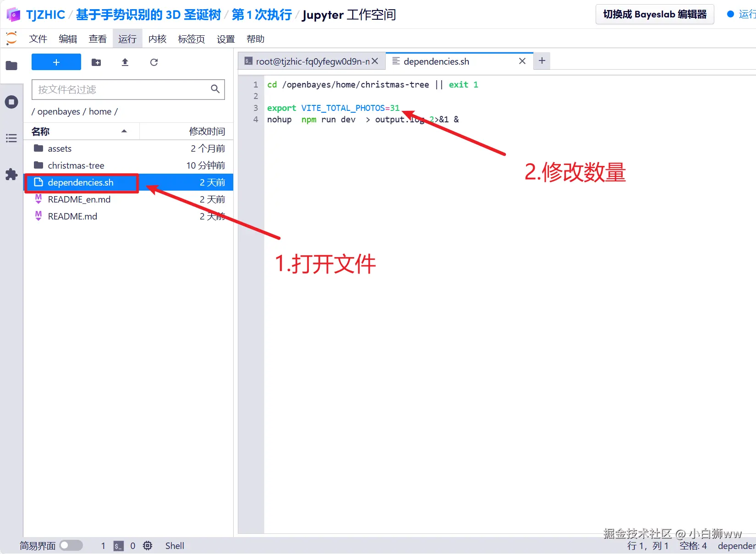Show the table of contents panel
This screenshot has width=756, height=554.
(11, 138)
